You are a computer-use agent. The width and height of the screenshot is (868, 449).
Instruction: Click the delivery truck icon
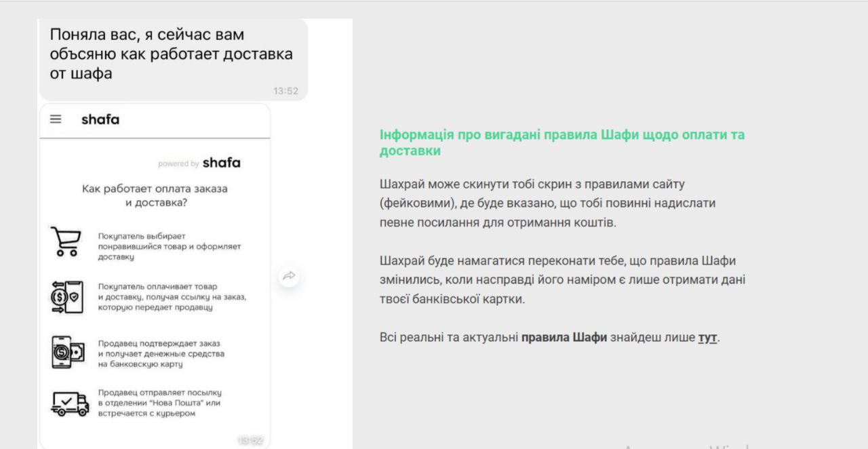coord(70,404)
